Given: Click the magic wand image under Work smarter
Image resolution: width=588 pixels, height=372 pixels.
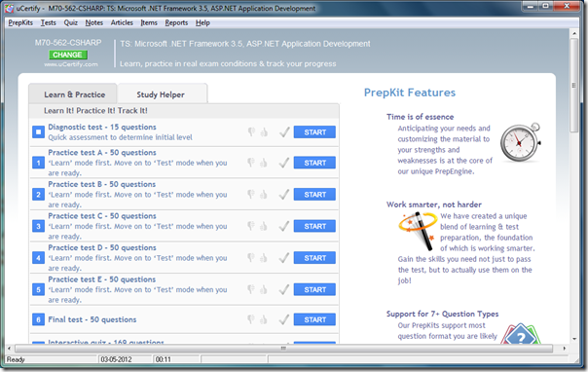Looking at the screenshot, I should pos(418,231).
